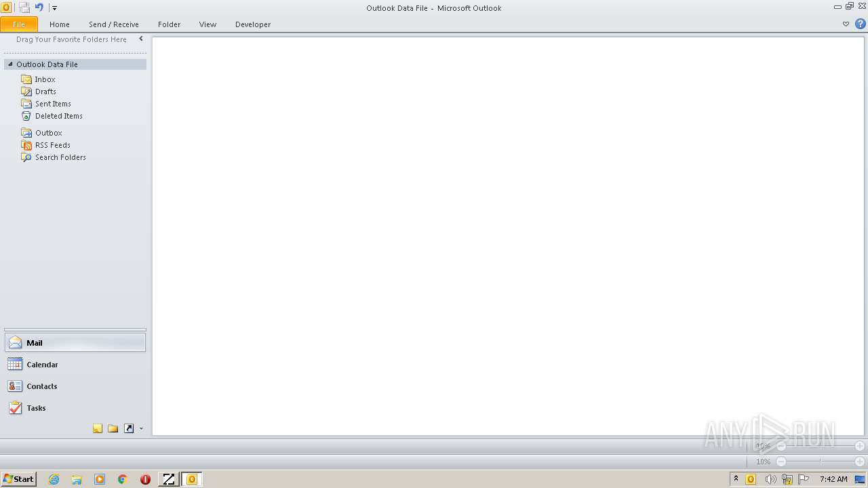Click the Send/Receive All Folders quick access icon
The image size is (868, 488).
[24, 7]
